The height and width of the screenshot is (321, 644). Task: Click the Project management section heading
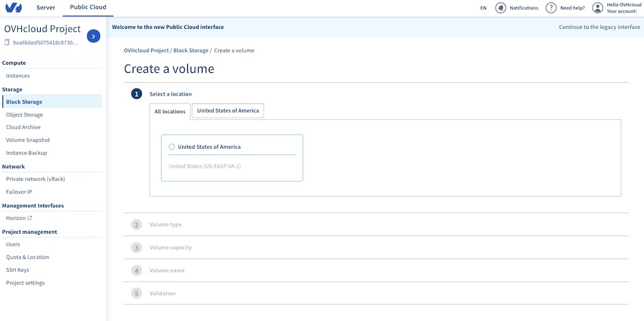click(30, 232)
